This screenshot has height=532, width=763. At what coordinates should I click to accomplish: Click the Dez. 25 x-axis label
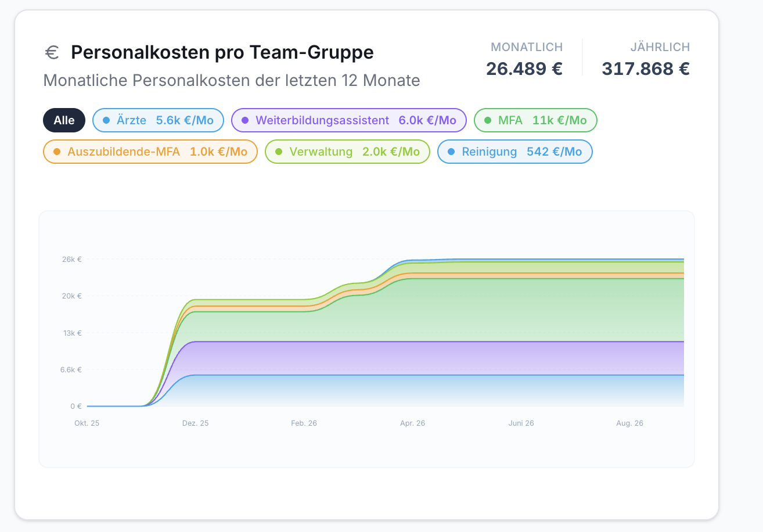tap(195, 423)
